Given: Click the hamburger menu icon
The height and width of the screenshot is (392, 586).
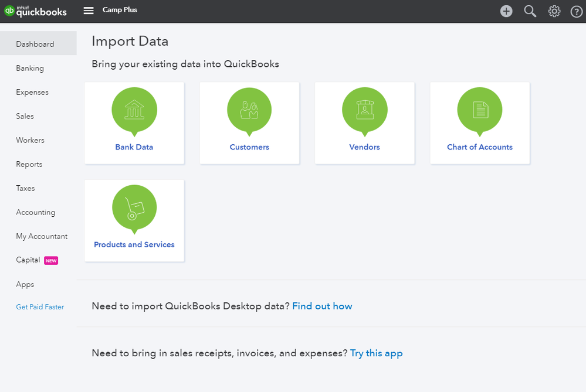Looking at the screenshot, I should coord(89,11).
